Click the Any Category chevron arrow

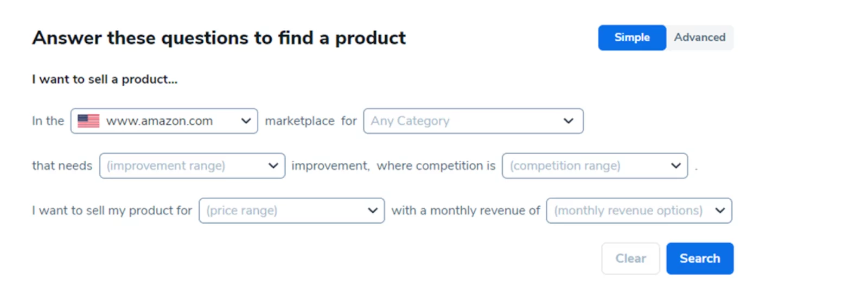point(568,121)
